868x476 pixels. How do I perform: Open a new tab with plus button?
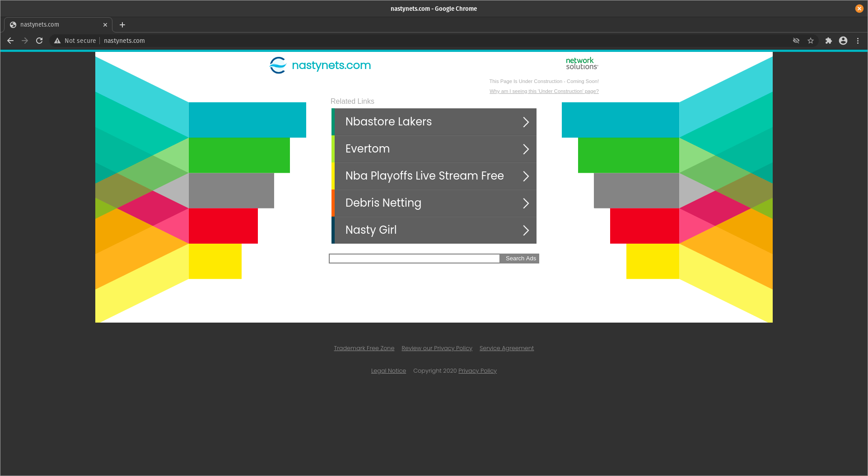click(122, 25)
